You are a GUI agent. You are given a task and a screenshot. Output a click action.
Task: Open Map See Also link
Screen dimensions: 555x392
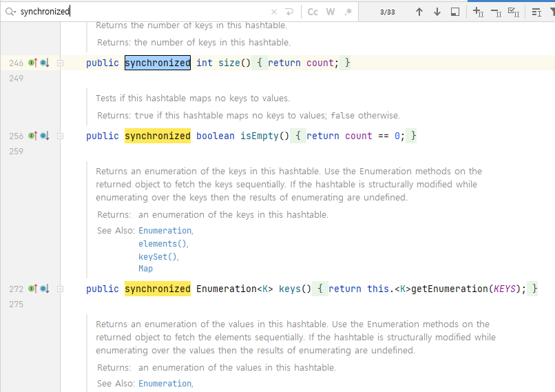pos(145,269)
